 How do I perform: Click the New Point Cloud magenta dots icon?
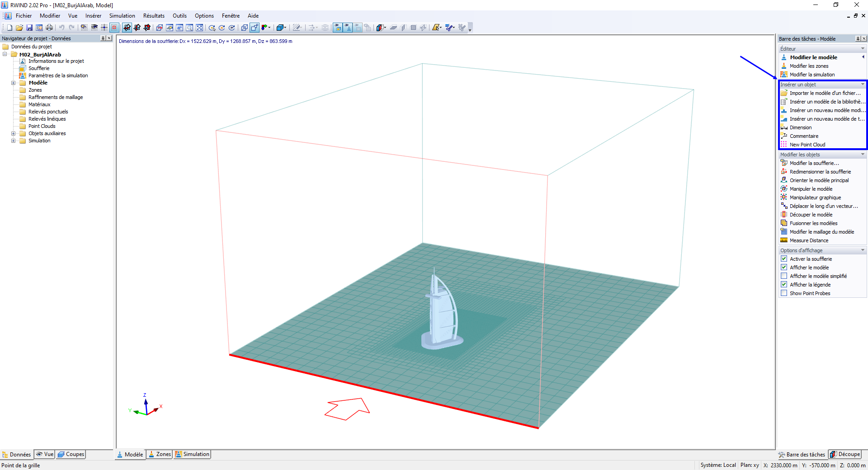784,145
